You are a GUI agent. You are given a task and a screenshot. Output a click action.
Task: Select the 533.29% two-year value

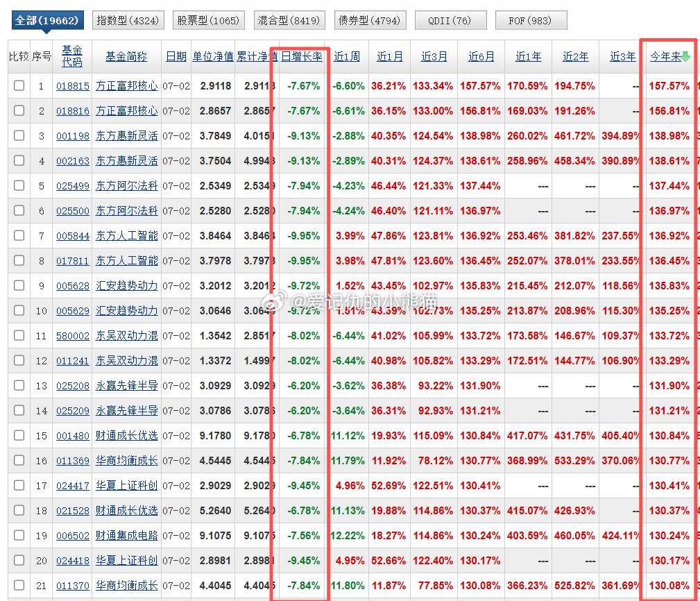pos(574,461)
